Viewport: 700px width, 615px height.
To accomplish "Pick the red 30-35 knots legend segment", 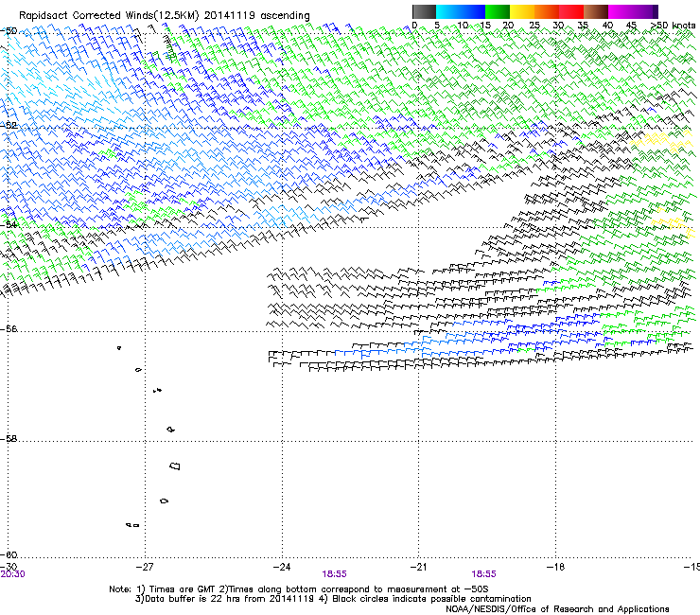I will point(571,11).
